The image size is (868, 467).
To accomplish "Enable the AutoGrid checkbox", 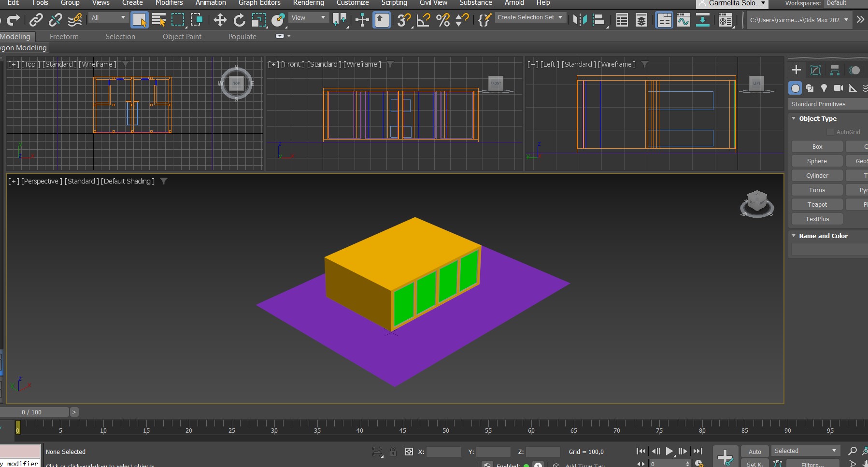I will point(830,132).
